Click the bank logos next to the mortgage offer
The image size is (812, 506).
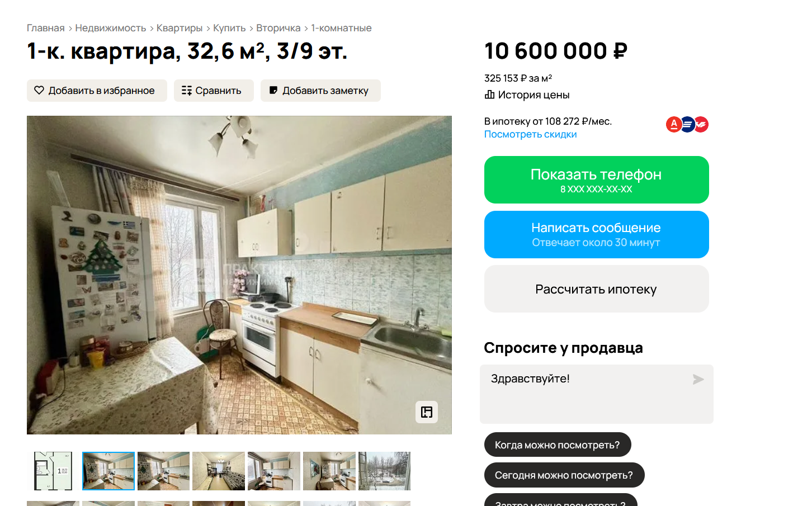(x=687, y=124)
